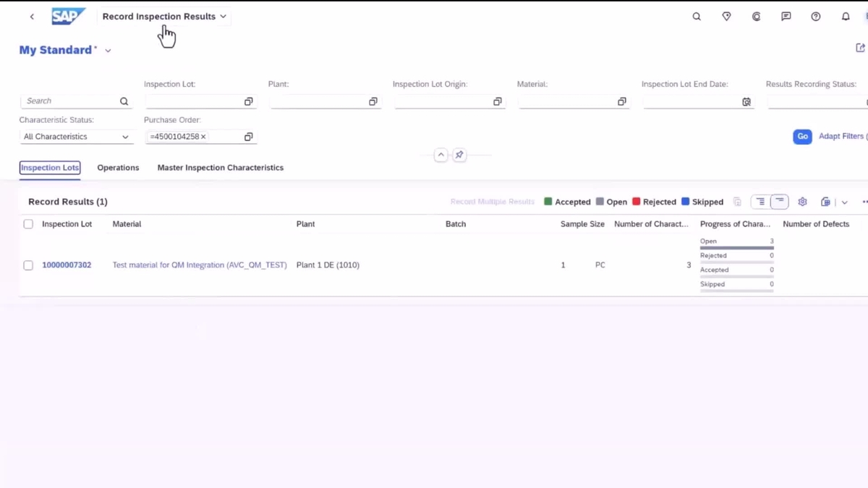Image resolution: width=868 pixels, height=488 pixels.
Task: Click Record Multiple Results button
Action: tap(492, 202)
